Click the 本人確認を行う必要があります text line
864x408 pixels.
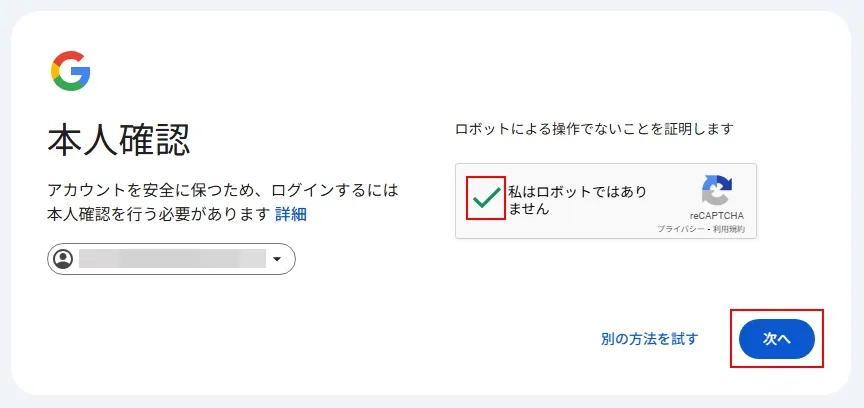click(x=158, y=214)
